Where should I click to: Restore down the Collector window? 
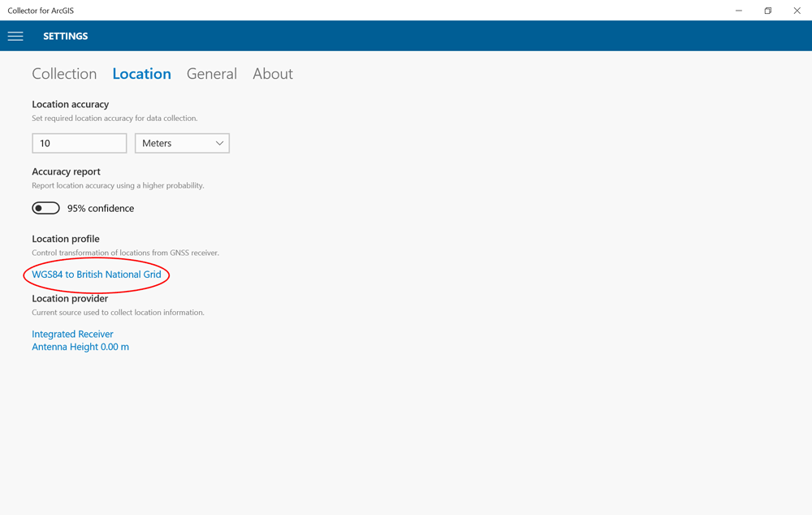point(768,11)
